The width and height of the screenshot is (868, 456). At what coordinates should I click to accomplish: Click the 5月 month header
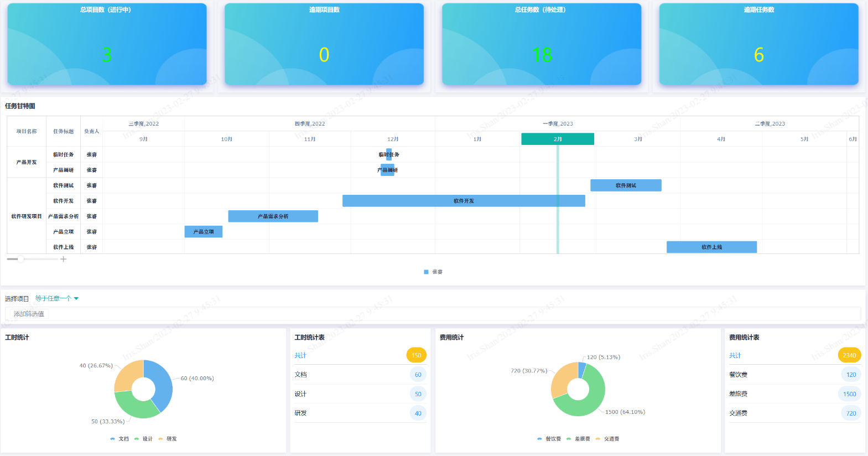pos(804,139)
